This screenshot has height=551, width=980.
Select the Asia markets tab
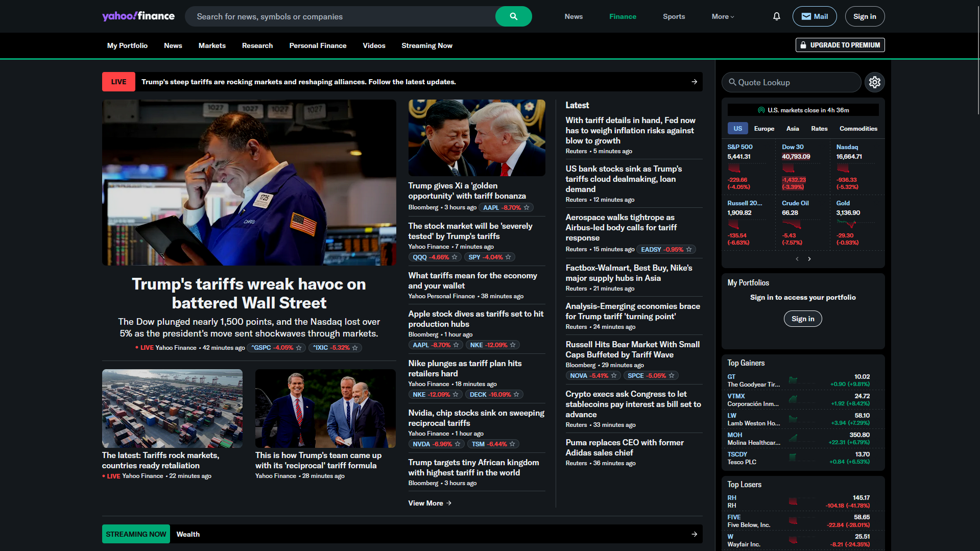tap(793, 129)
